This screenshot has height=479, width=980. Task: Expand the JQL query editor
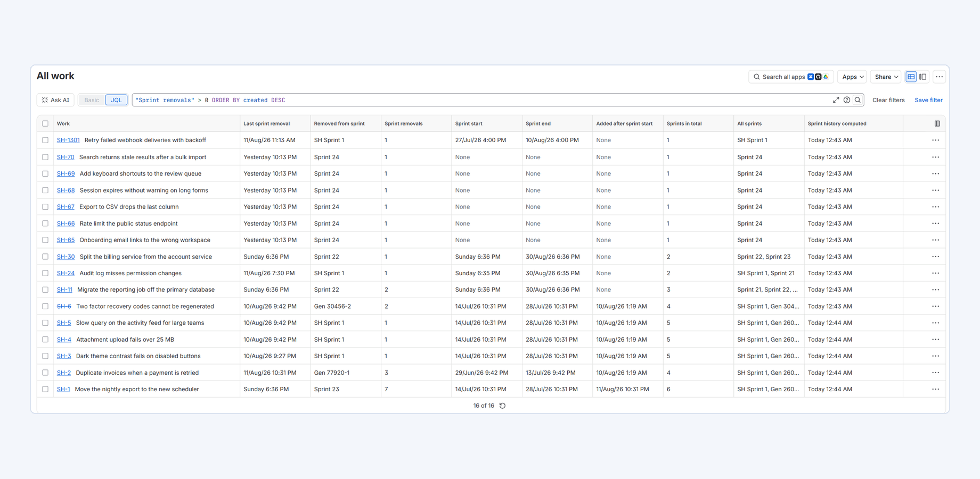(836, 100)
